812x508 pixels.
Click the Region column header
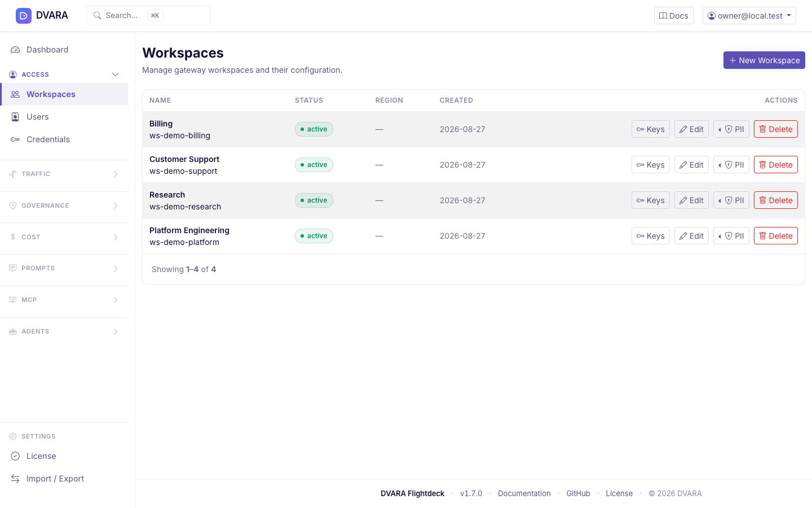click(x=389, y=100)
